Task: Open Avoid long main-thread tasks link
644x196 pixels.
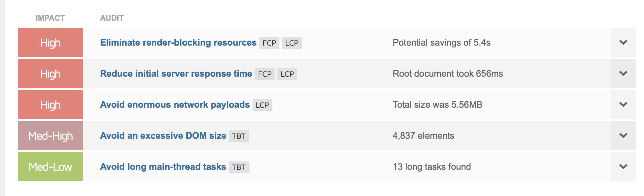Action: coord(163,167)
